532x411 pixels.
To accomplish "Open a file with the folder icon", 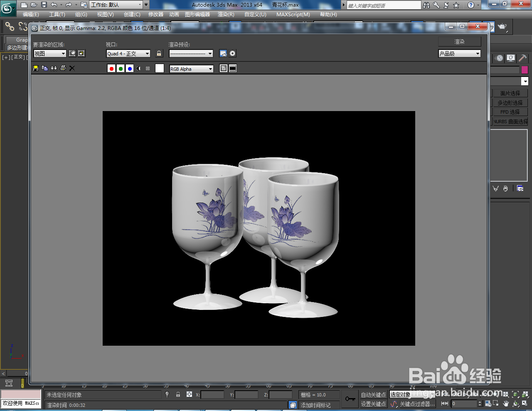I will [x=34, y=5].
